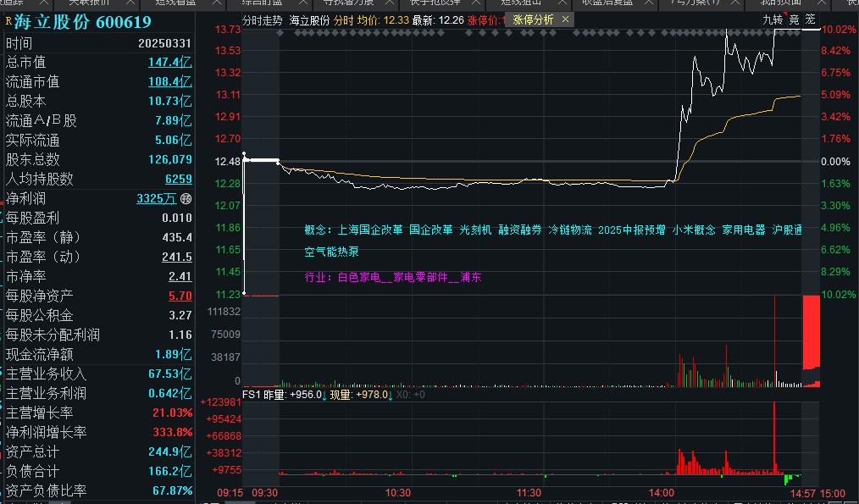Click the 12.48 previous-close price label

pyautogui.click(x=229, y=162)
